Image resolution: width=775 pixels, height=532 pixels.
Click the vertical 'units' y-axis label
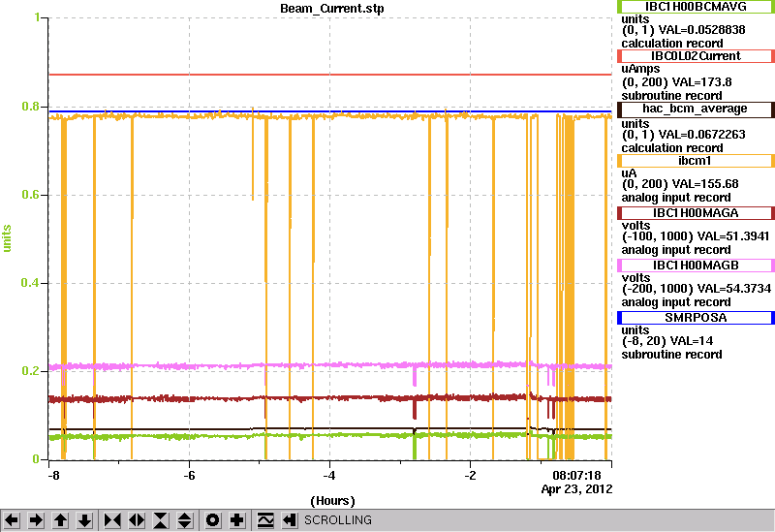(7, 238)
